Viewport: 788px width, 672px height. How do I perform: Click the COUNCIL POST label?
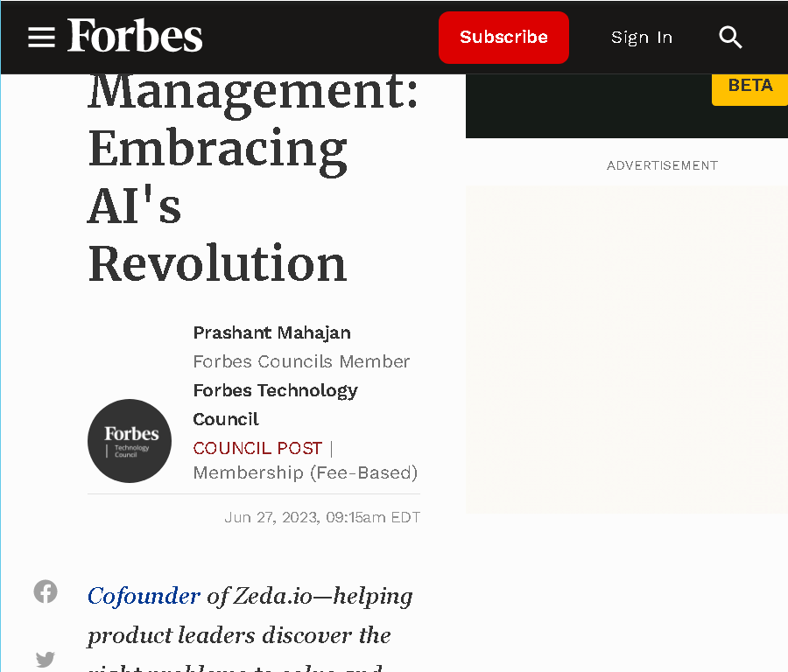click(257, 448)
